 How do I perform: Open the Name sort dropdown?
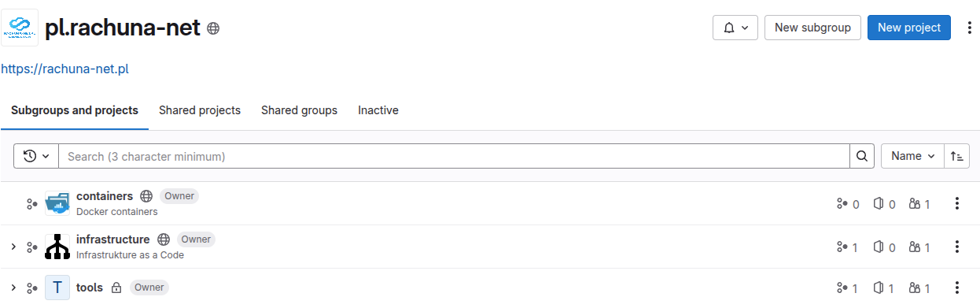click(x=912, y=156)
